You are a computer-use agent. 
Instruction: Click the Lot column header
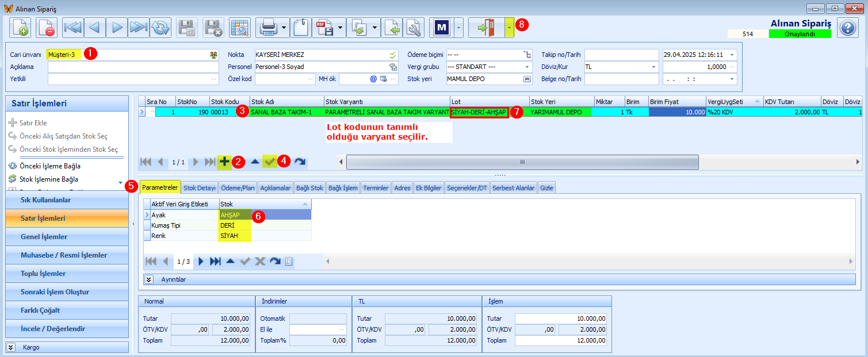(489, 101)
